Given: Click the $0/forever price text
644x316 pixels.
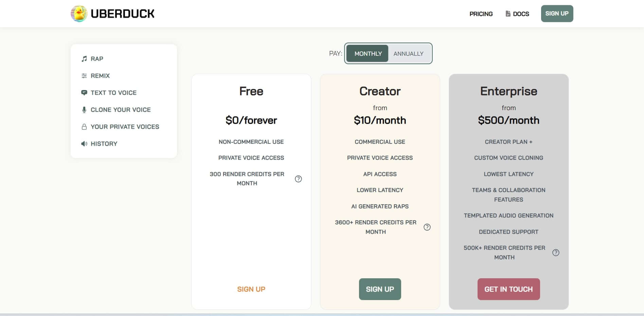Looking at the screenshot, I should pos(251,120).
